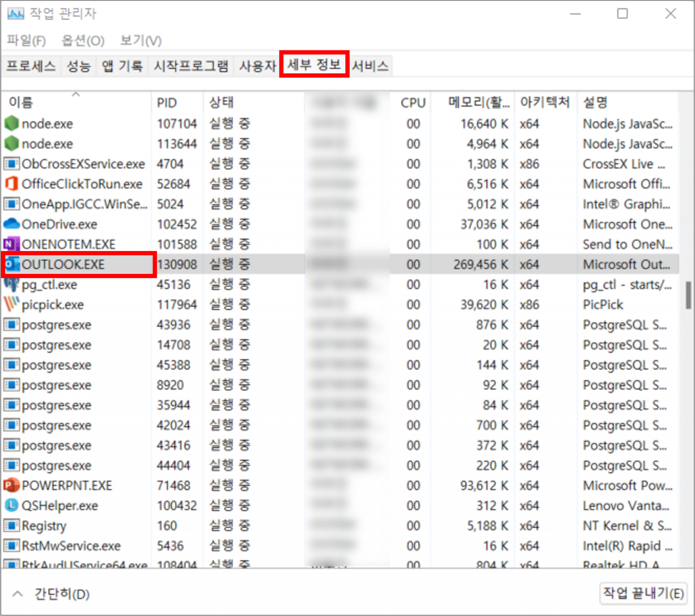695x616 pixels.
Task: Sort by the 메모리(활... column header
Action: 472,102
